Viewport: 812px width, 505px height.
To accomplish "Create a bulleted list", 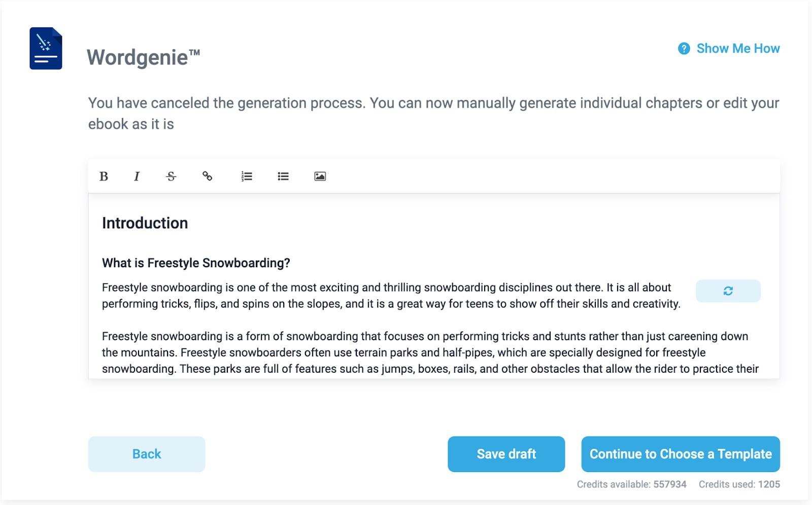I will pyautogui.click(x=283, y=176).
